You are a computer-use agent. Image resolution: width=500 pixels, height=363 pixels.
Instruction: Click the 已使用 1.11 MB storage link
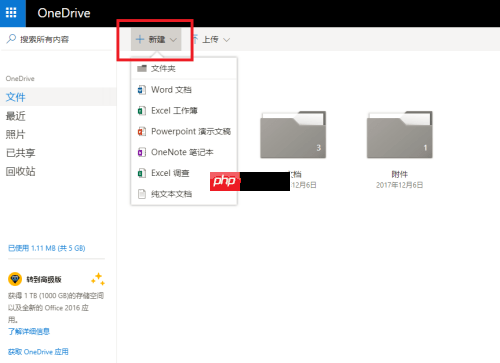click(47, 248)
